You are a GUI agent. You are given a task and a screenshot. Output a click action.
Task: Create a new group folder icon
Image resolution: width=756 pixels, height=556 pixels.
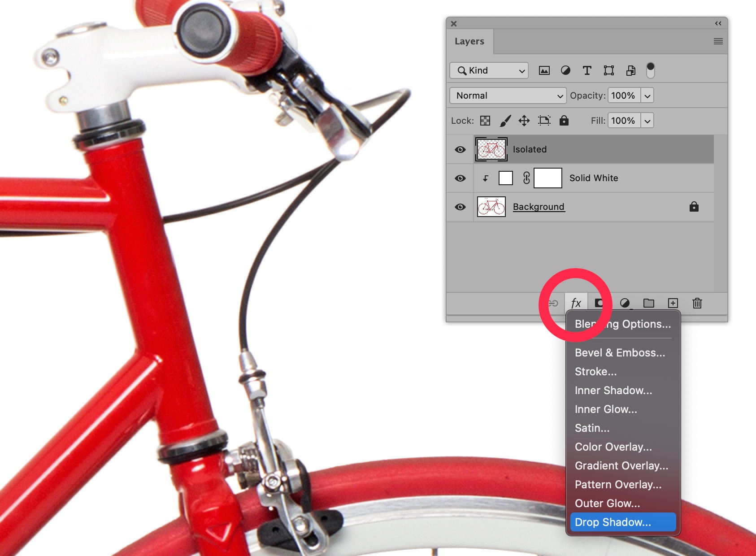pos(648,303)
